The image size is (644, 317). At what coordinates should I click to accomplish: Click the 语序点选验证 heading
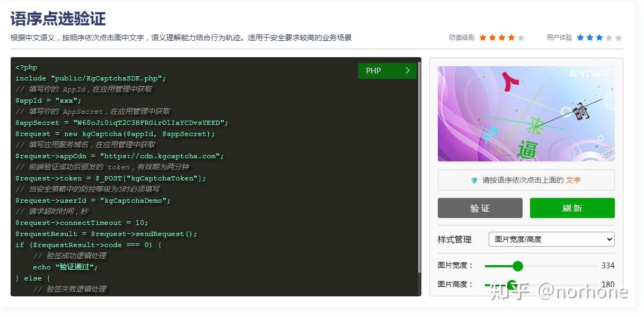pos(58,19)
